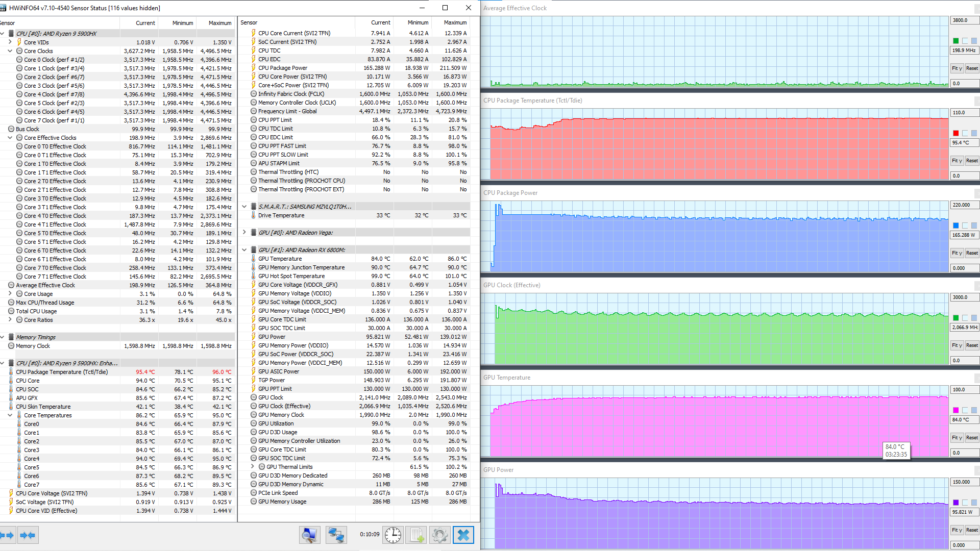Click the magenta swatch on GPU Temperature graph
The image size is (980, 551).
click(x=955, y=410)
